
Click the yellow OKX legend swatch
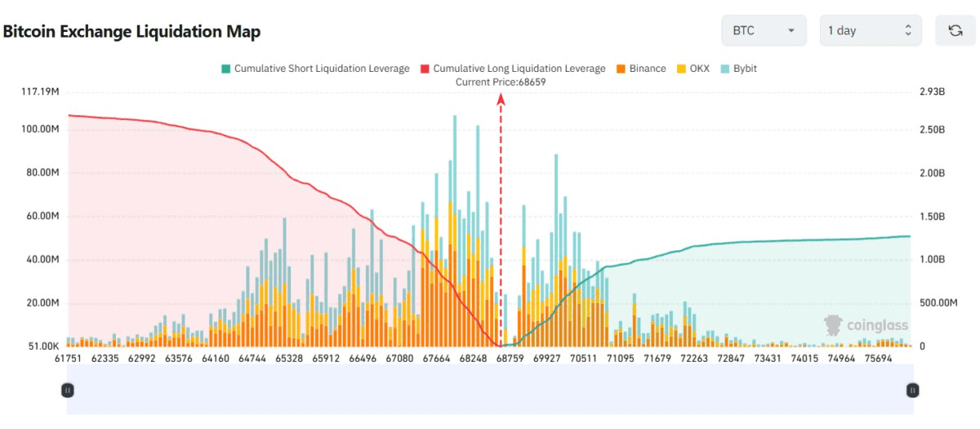(680, 69)
